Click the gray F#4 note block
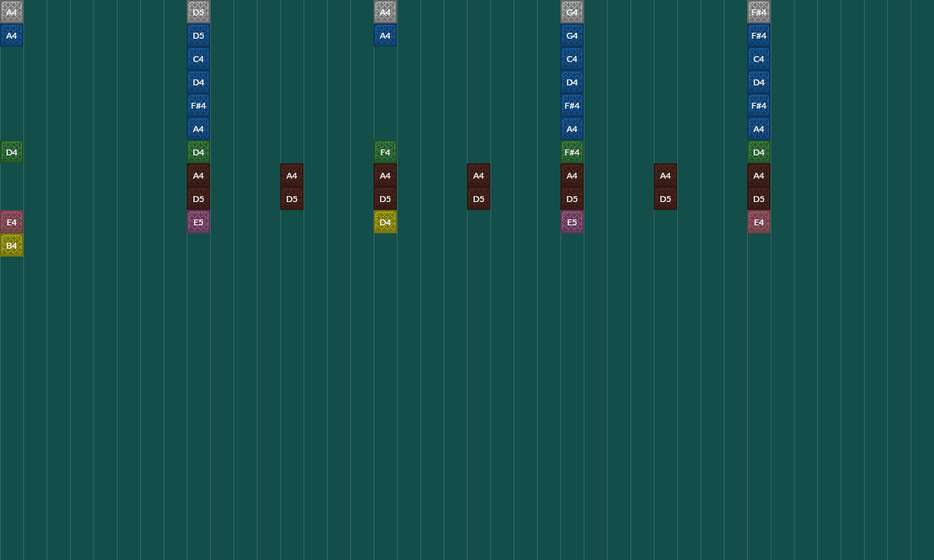 coord(759,12)
